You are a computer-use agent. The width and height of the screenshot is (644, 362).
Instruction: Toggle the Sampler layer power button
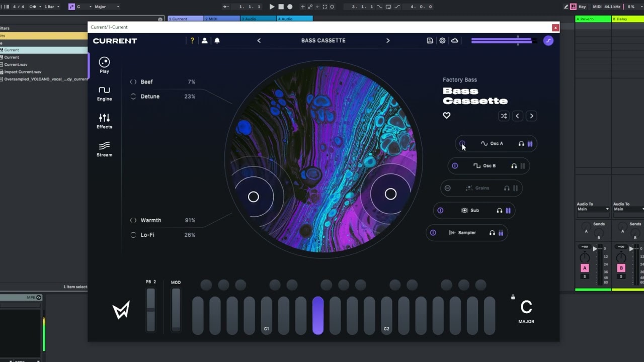click(433, 233)
